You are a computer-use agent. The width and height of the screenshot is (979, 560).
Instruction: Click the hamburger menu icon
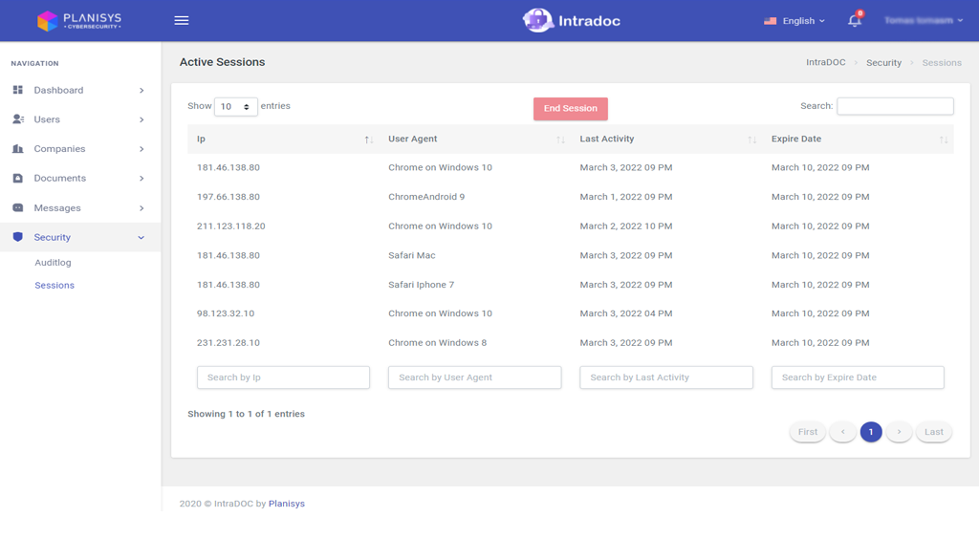(181, 20)
